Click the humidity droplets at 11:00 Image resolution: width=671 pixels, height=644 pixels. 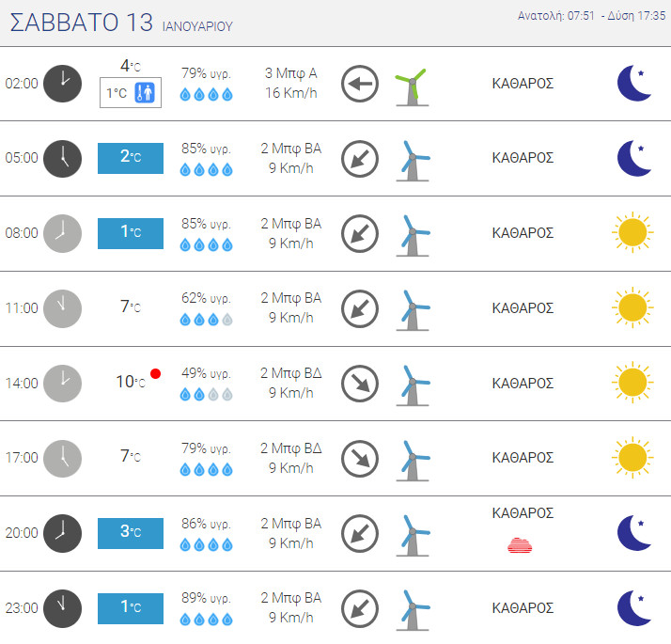click(x=206, y=320)
